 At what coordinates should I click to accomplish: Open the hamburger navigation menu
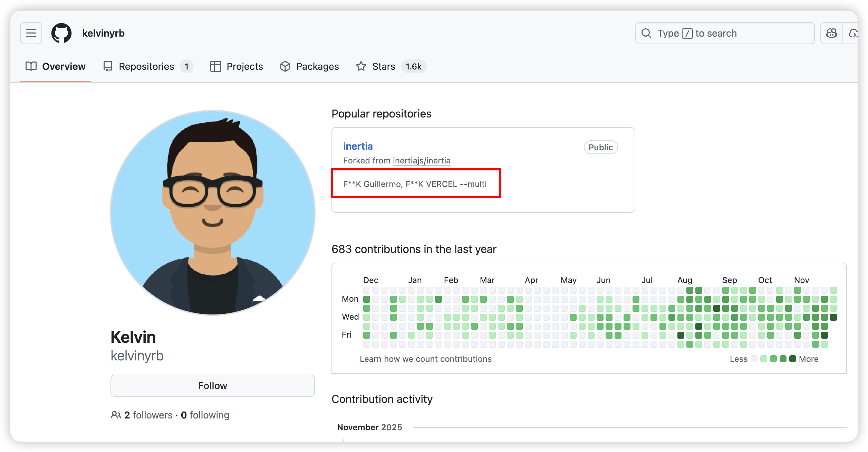click(x=31, y=33)
